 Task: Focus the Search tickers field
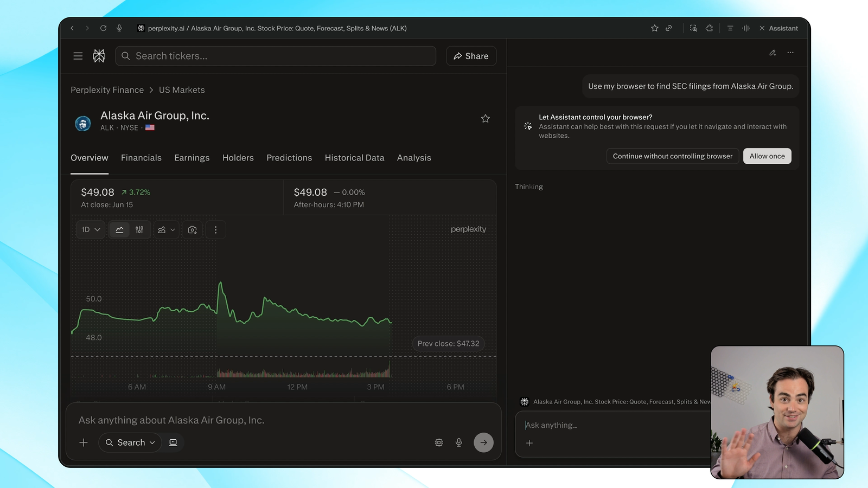coord(276,56)
